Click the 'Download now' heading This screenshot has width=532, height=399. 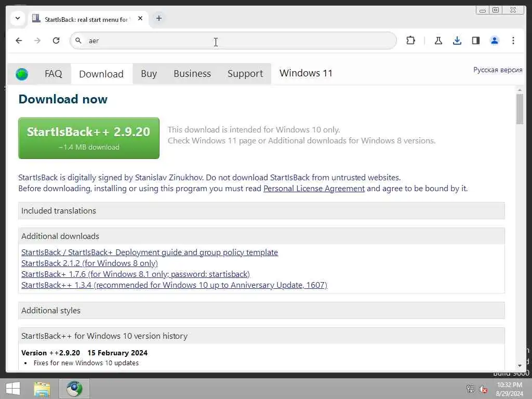click(x=63, y=99)
